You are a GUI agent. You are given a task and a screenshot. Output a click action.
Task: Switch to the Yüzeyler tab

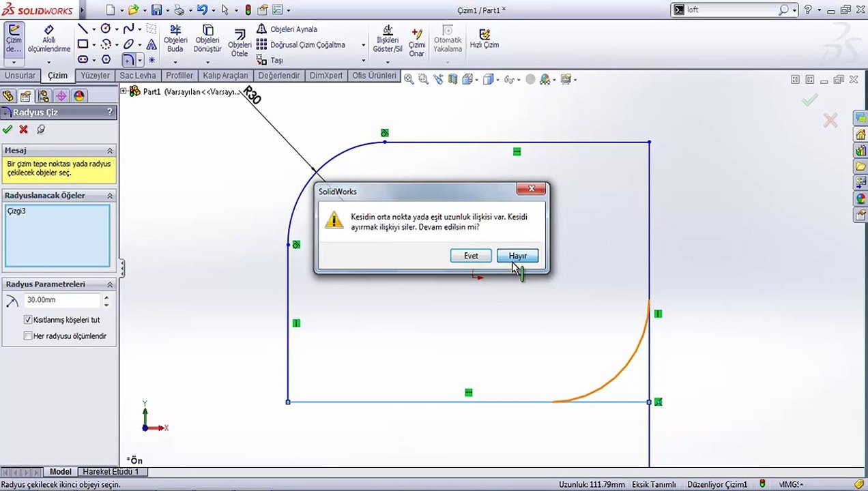pos(95,76)
